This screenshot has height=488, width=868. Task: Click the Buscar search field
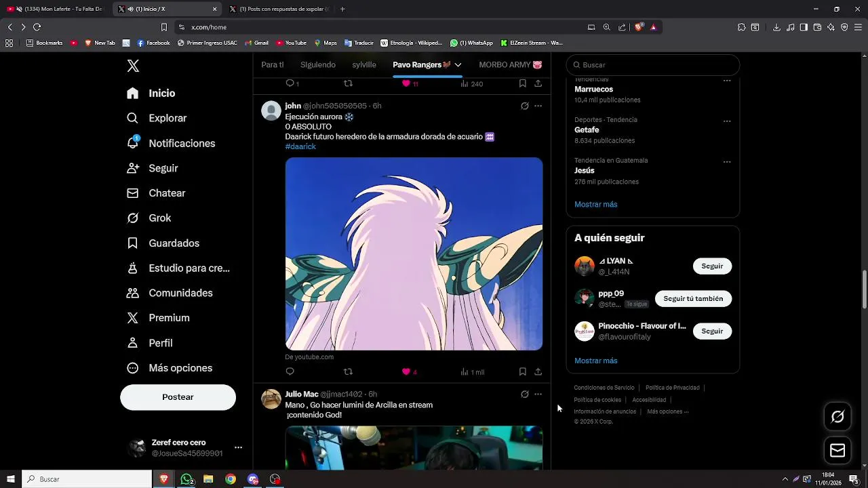tap(653, 65)
